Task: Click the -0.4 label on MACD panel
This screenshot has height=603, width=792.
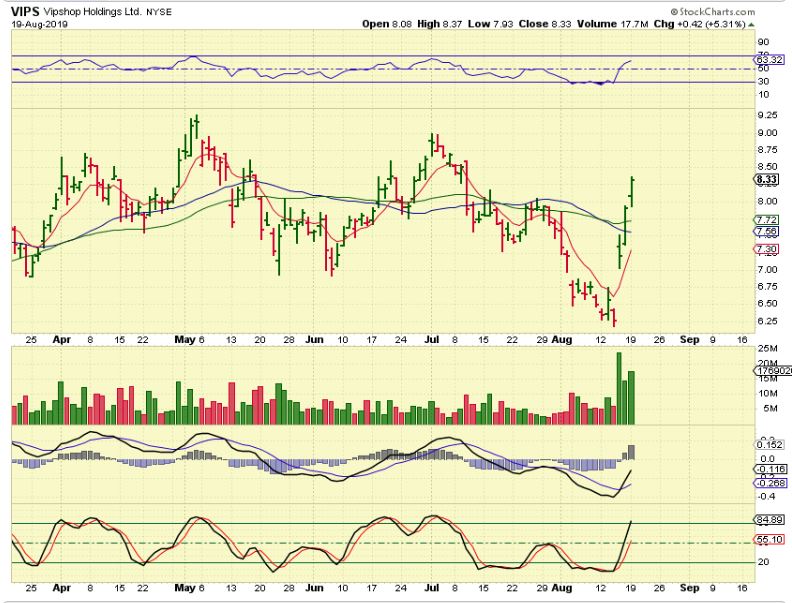Action: (x=767, y=496)
